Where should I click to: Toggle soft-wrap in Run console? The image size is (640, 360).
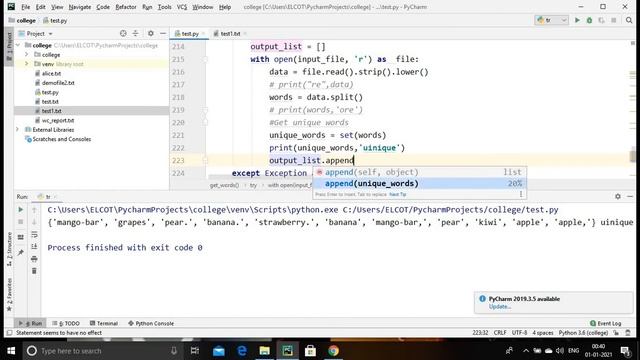pos(34,234)
